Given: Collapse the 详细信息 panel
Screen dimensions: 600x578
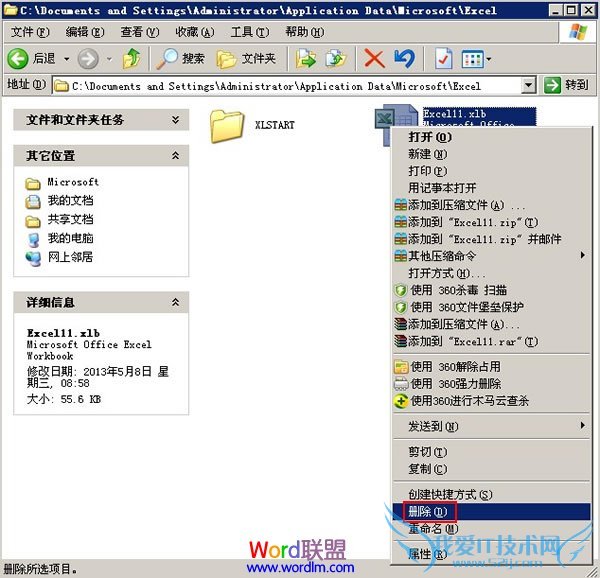Looking at the screenshot, I should pyautogui.click(x=175, y=302).
